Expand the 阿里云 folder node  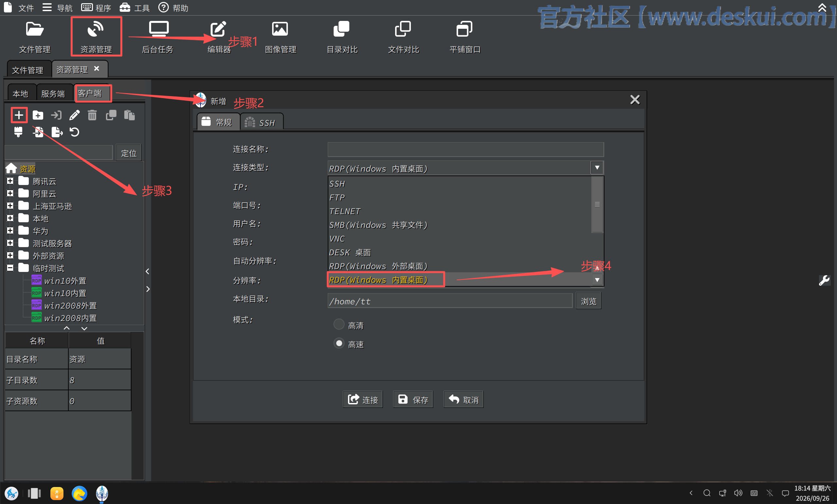point(10,193)
